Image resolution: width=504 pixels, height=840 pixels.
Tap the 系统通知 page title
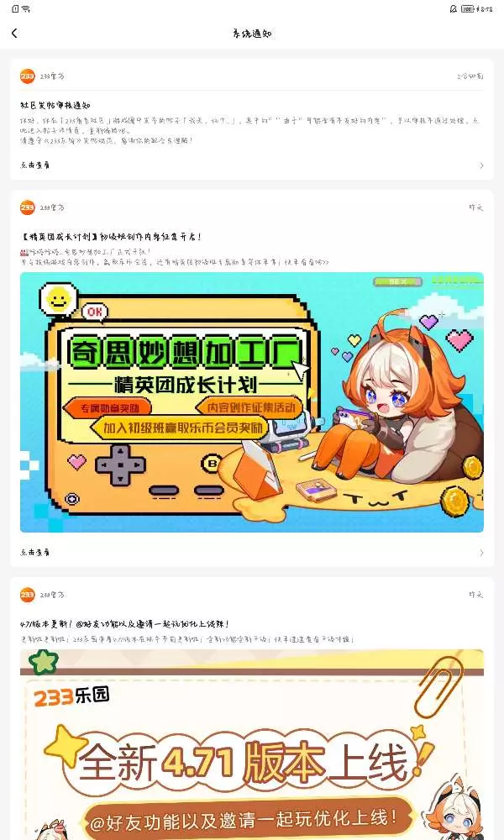click(x=252, y=34)
